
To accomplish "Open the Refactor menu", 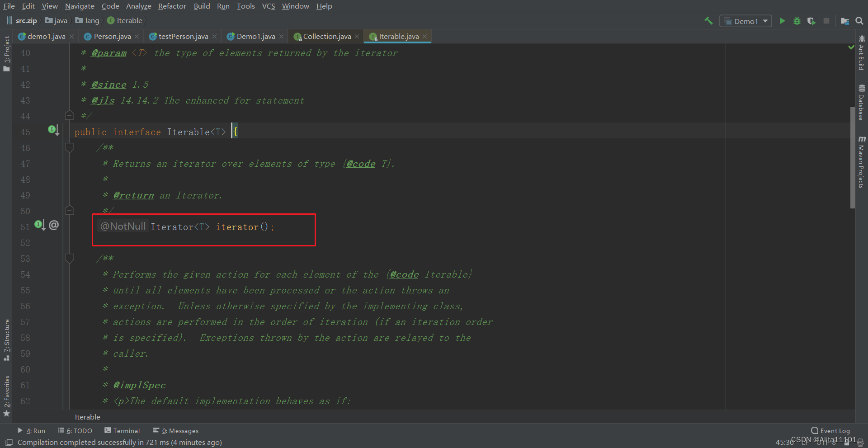I will pyautogui.click(x=172, y=6).
